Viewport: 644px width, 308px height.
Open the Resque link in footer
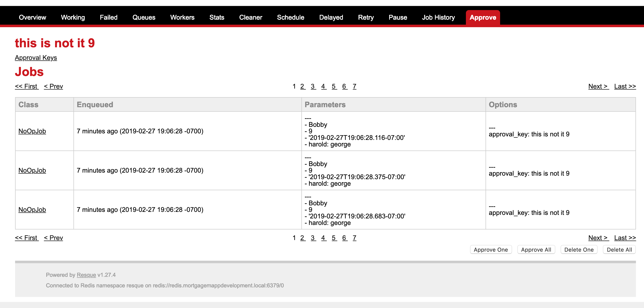click(x=86, y=275)
